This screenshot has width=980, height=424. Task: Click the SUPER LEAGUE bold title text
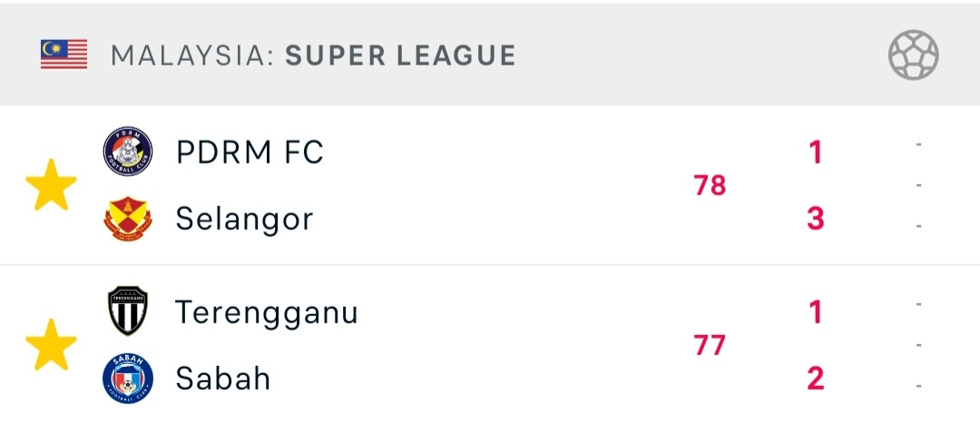(x=400, y=55)
